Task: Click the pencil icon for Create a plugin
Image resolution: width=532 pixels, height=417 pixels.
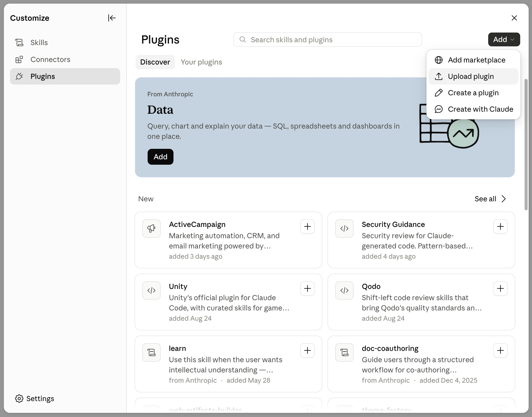Action: click(439, 93)
